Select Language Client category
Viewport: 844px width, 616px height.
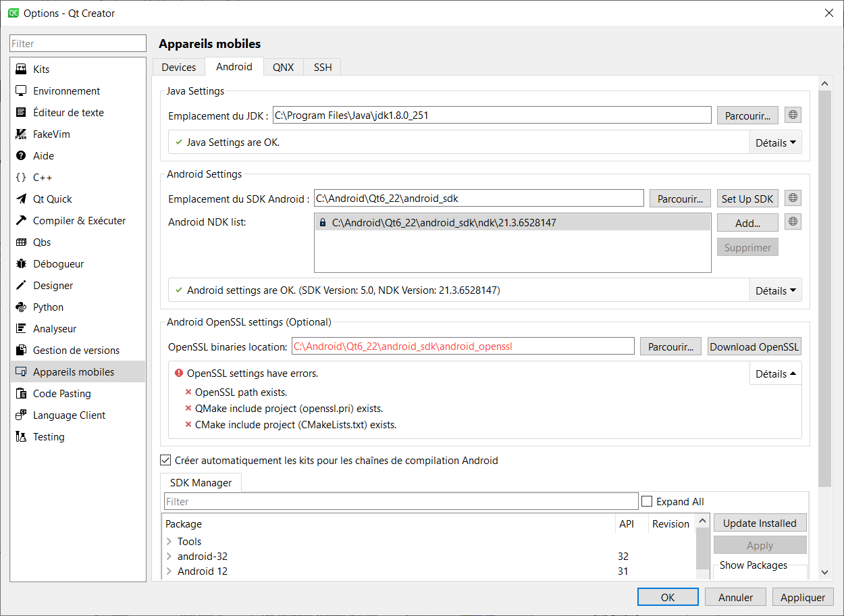[x=78, y=415]
